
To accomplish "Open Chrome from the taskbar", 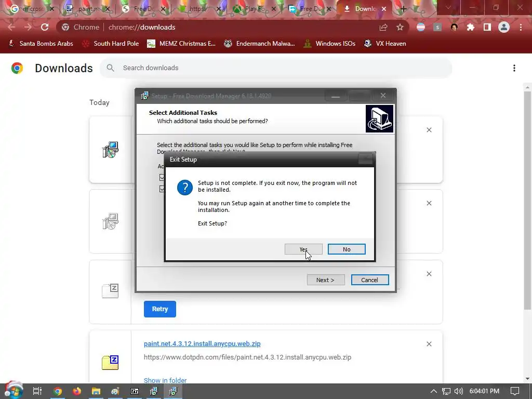I will (x=58, y=391).
